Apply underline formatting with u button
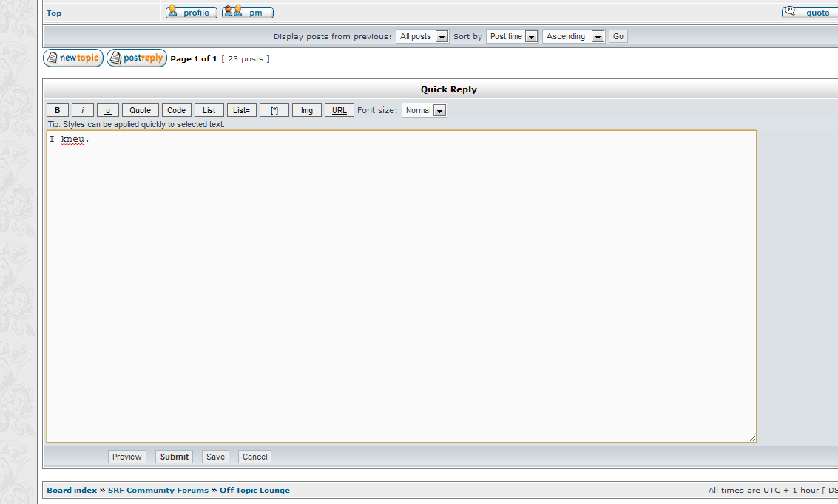Image resolution: width=838 pixels, height=504 pixels. [x=108, y=110]
